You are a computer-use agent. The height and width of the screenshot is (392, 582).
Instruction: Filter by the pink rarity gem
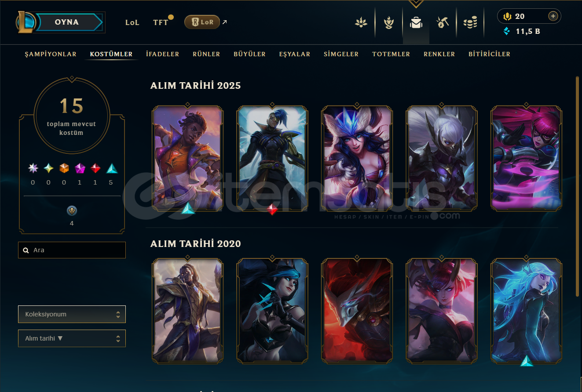pyautogui.click(x=80, y=168)
